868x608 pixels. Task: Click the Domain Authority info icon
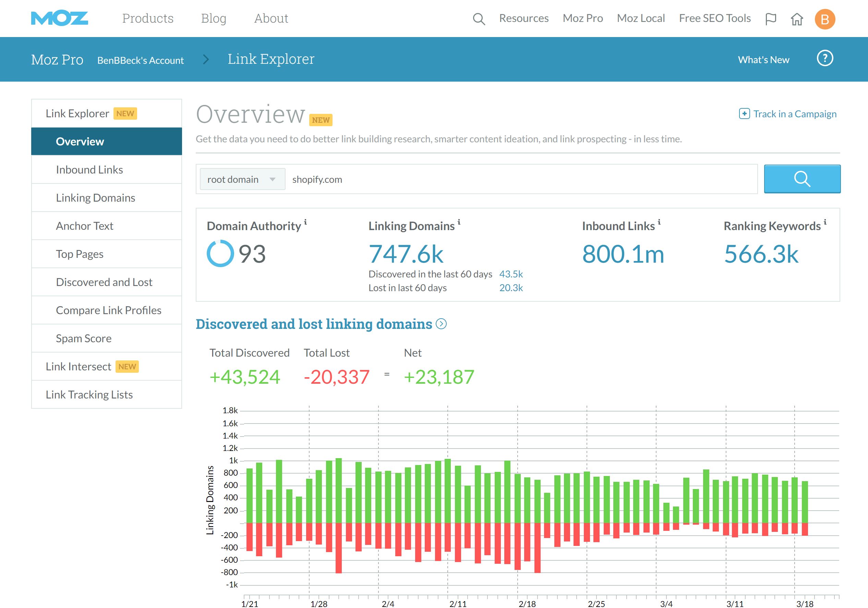(x=305, y=222)
